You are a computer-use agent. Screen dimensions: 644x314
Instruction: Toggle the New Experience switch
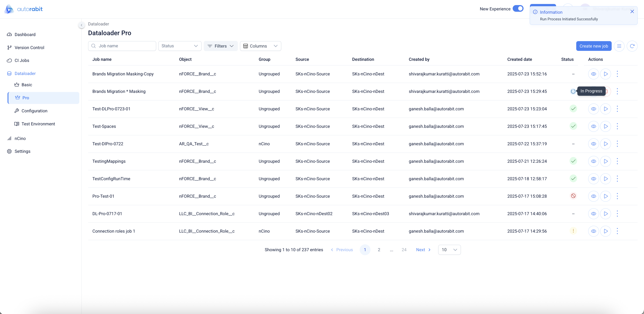click(518, 8)
